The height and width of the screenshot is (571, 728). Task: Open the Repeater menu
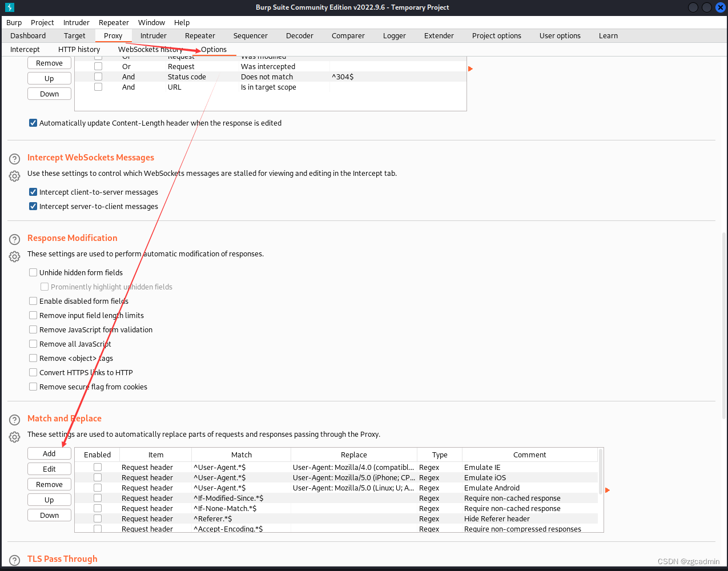tap(114, 22)
